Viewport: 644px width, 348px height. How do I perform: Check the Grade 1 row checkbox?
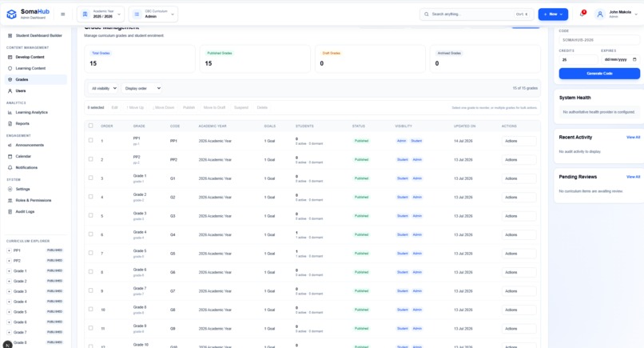[91, 178]
